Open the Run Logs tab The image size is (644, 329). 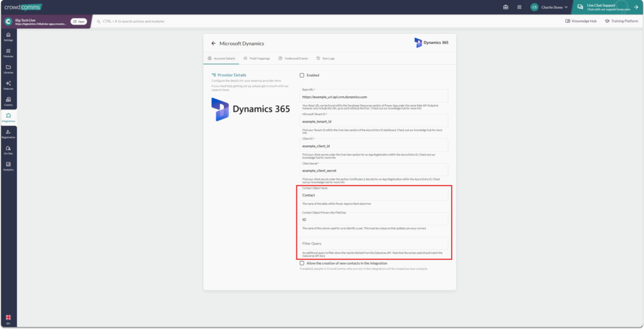coord(325,58)
